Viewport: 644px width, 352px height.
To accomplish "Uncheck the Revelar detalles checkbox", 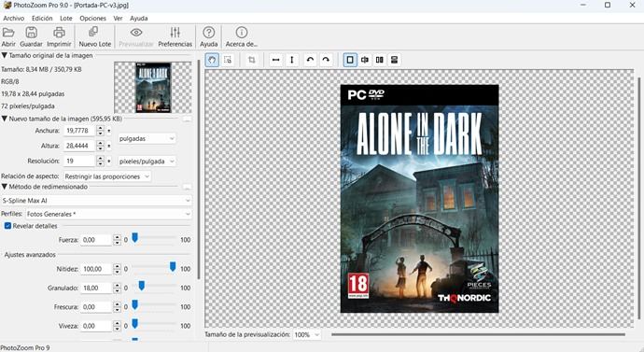I will (7, 226).
